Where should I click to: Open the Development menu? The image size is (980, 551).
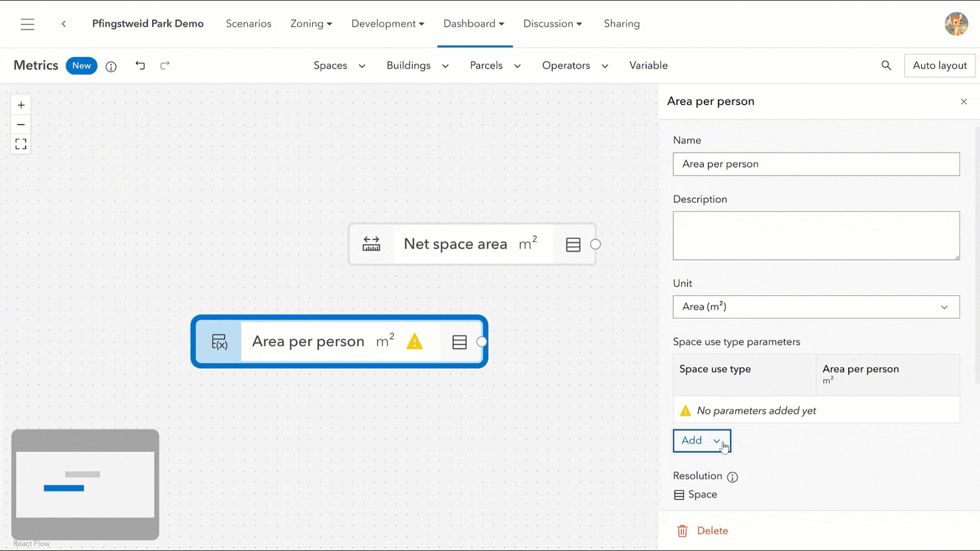tap(388, 24)
